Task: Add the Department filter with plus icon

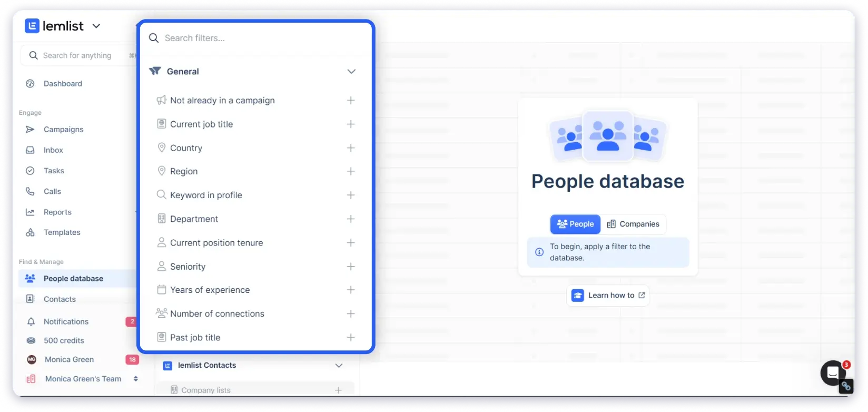Action: (351, 219)
